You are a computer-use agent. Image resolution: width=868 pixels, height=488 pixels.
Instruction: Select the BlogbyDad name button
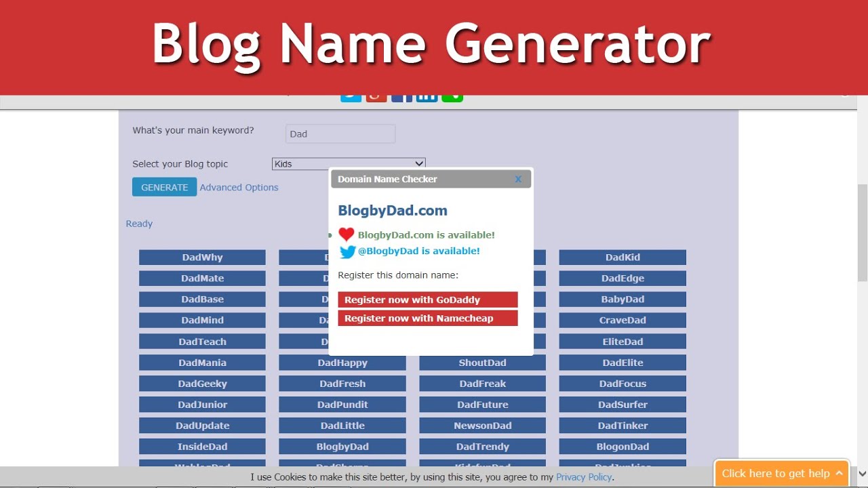pos(342,447)
